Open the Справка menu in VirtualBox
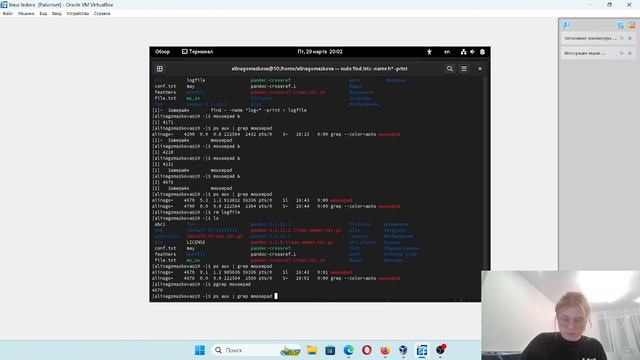 tap(102, 13)
